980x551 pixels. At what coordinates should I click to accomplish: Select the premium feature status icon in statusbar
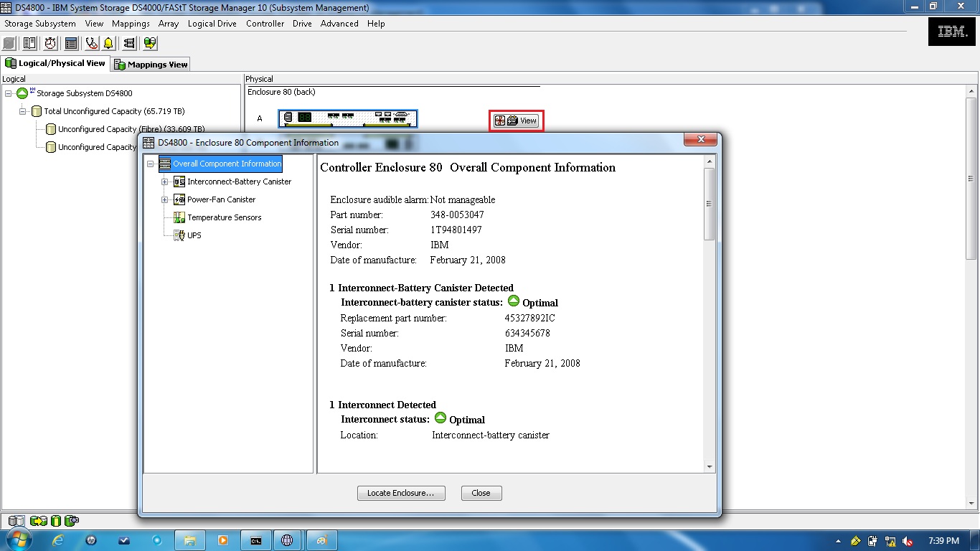pos(71,522)
